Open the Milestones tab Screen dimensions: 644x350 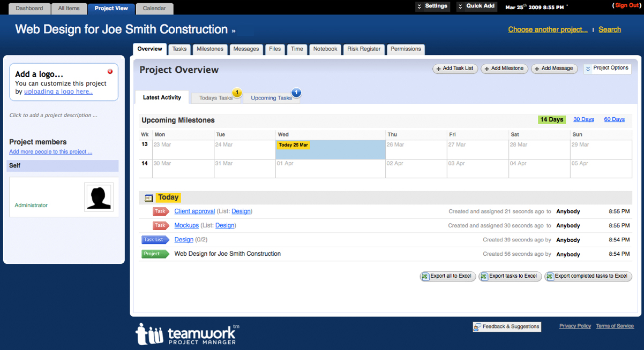pyautogui.click(x=210, y=49)
